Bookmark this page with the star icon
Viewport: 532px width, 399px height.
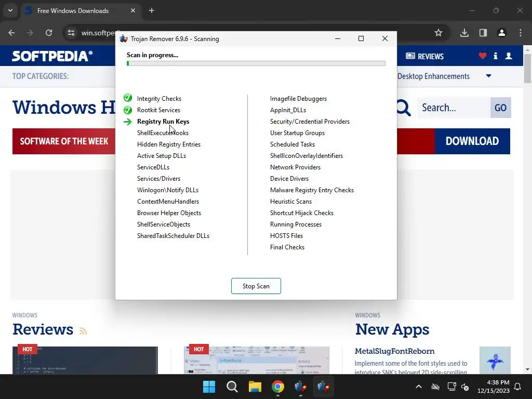(x=438, y=33)
